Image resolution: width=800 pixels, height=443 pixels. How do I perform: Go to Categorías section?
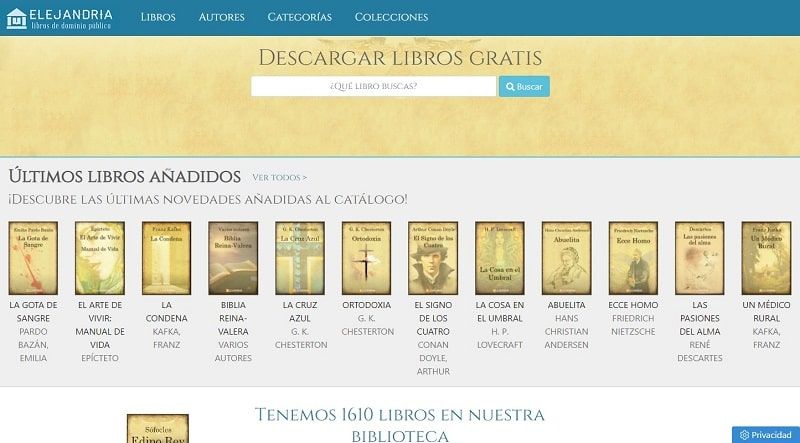[299, 17]
